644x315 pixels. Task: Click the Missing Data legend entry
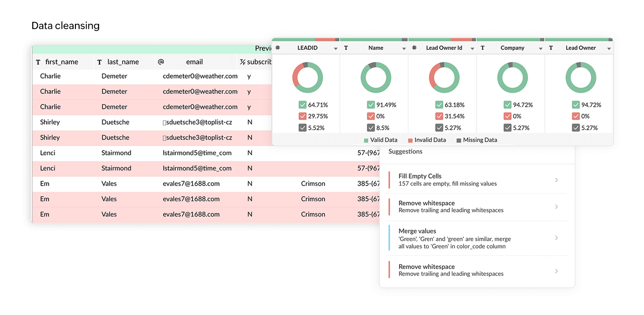(477, 140)
